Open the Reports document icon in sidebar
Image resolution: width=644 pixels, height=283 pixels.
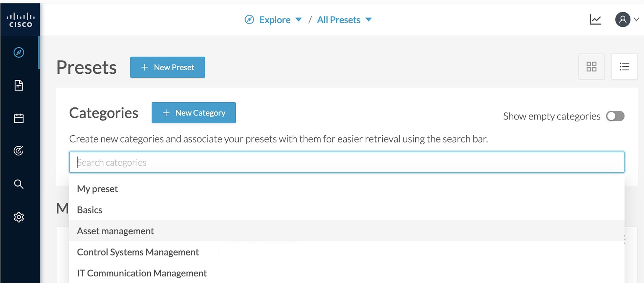tap(19, 85)
